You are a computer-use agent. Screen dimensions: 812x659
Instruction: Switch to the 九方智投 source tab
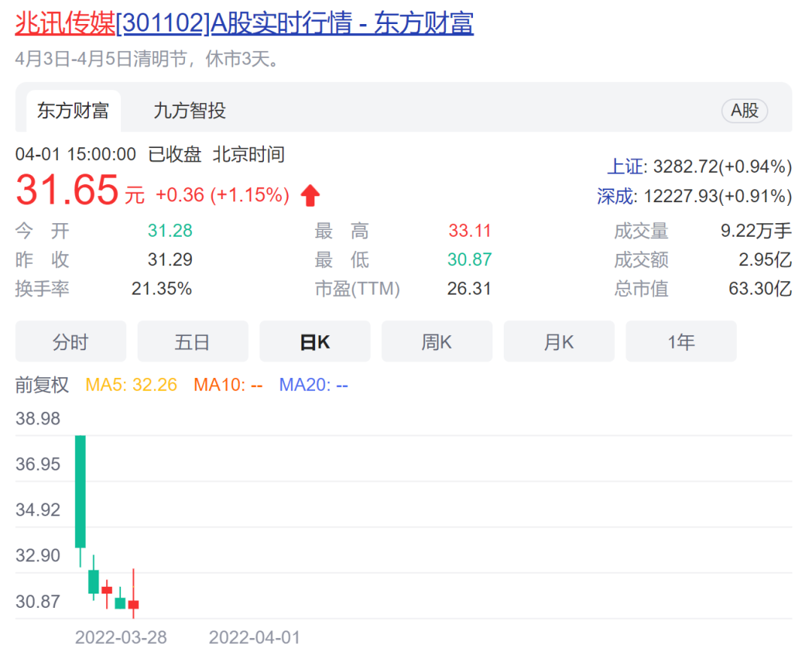(189, 111)
